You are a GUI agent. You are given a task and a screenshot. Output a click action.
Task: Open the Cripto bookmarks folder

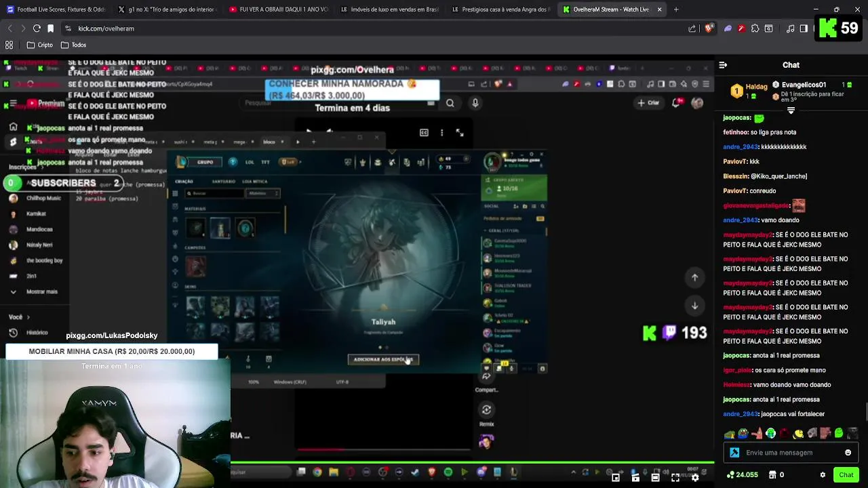click(39, 45)
